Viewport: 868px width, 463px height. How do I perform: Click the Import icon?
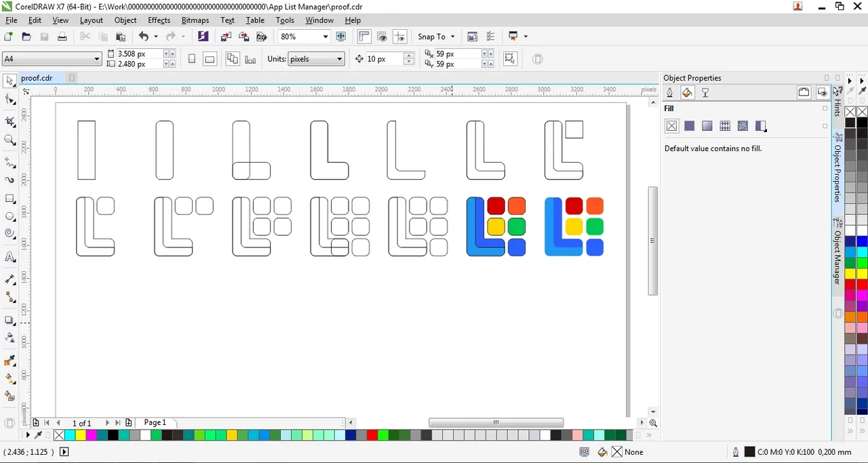click(x=226, y=37)
